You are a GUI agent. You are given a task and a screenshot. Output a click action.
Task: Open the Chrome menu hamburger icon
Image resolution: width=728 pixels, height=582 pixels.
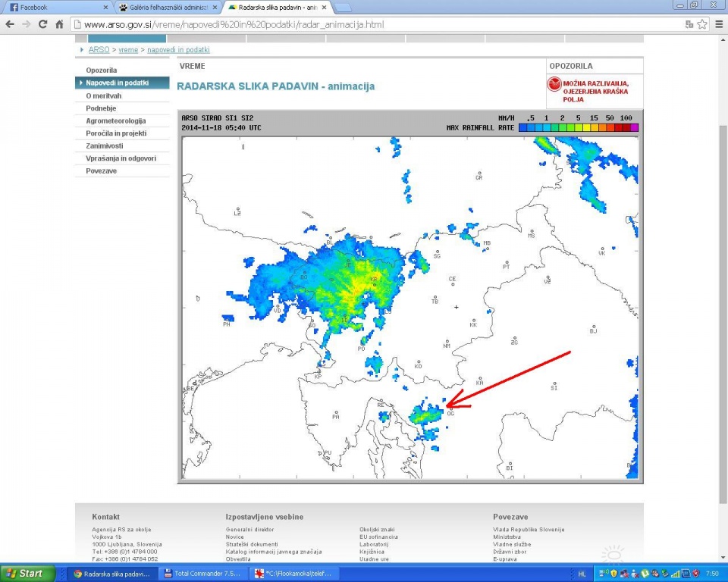719,24
